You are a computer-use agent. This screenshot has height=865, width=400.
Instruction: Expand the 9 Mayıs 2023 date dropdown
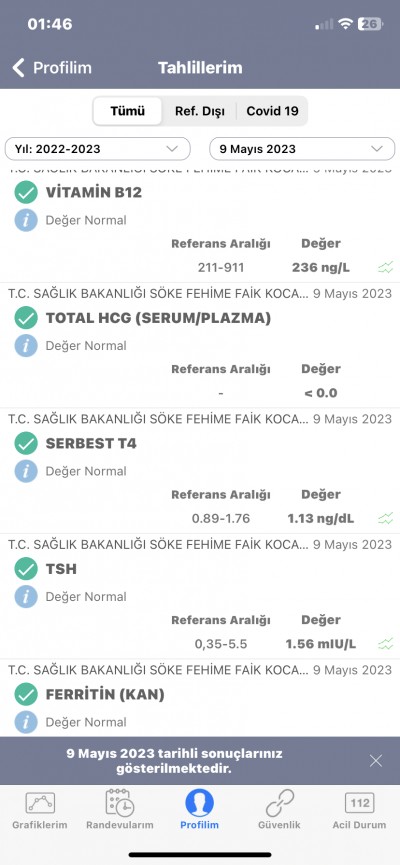302,149
